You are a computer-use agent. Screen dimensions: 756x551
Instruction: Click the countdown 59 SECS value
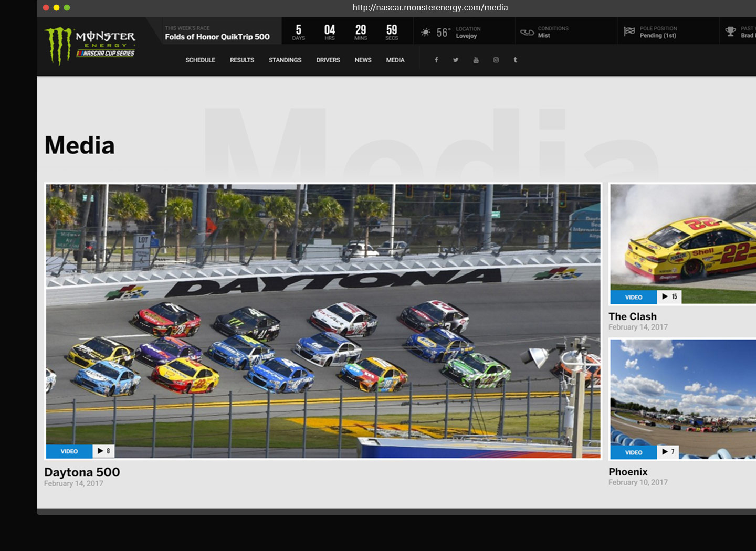tap(392, 32)
